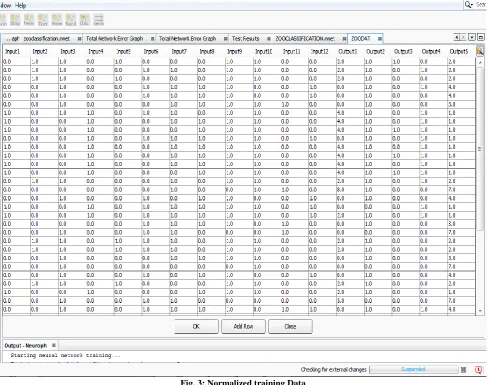Click the table scrollbar up arrow
The image size is (488, 385).
[x=480, y=62]
